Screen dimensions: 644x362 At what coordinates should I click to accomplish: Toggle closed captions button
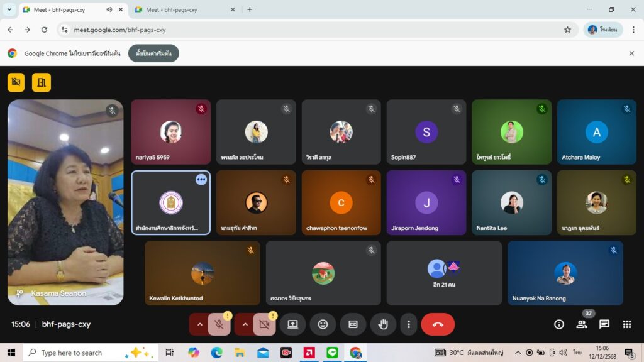(x=353, y=324)
